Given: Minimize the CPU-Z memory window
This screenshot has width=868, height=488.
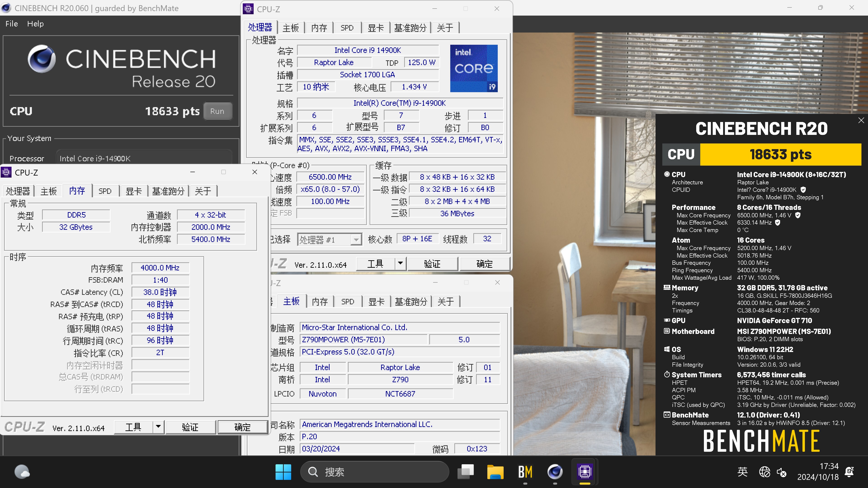Looking at the screenshot, I should (192, 172).
